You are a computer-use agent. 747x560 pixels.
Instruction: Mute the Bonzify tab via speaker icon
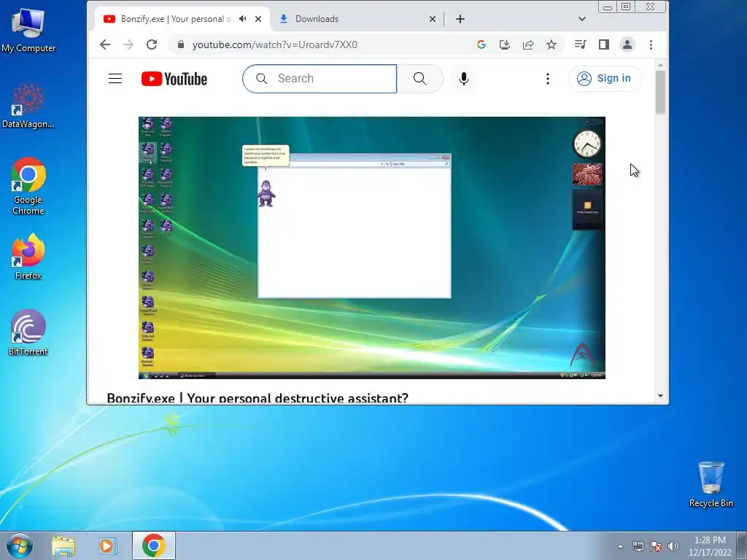tap(243, 18)
